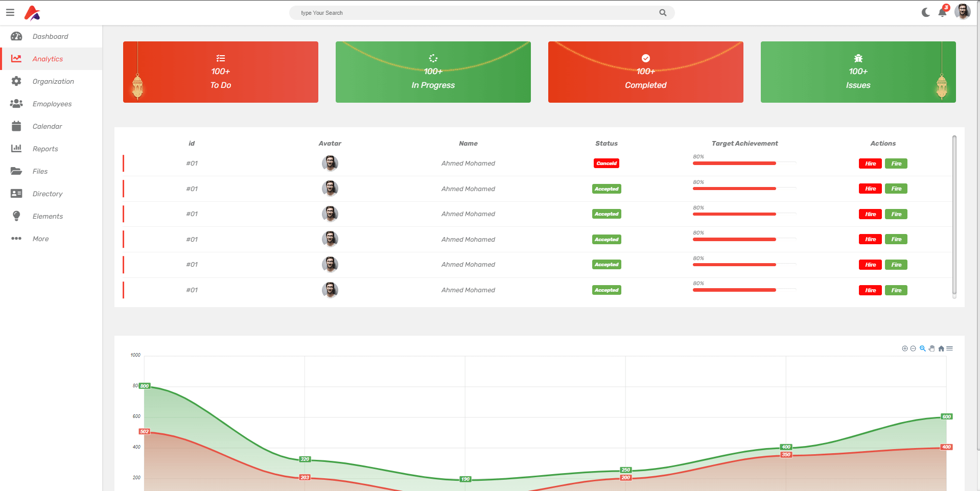Expand the More sidebar item
980x491 pixels.
[x=40, y=239]
